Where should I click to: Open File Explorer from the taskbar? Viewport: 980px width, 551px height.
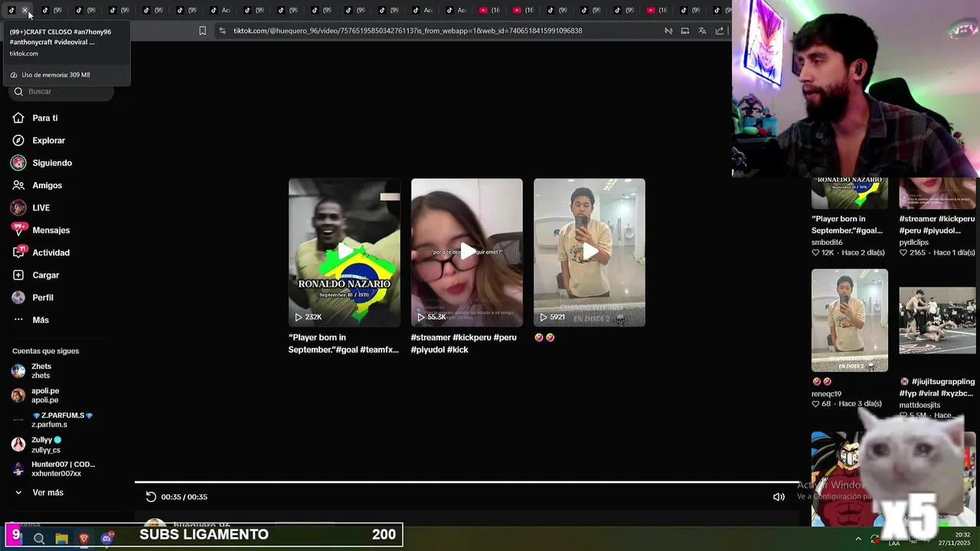(61, 539)
